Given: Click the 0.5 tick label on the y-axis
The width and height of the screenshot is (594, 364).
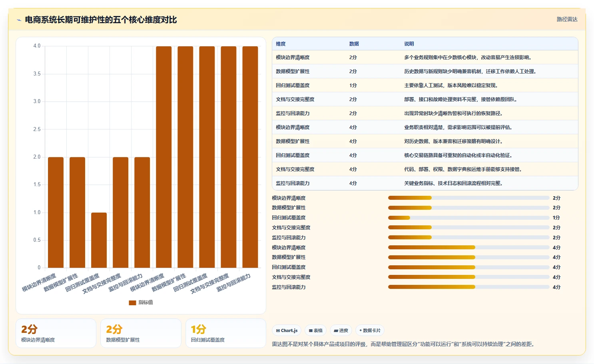Looking at the screenshot, I should (37, 240).
